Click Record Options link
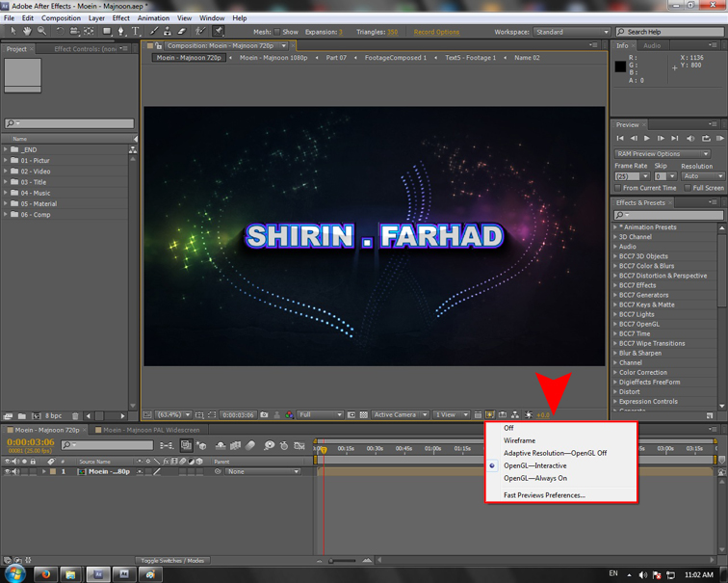This screenshot has width=728, height=583. coord(436,32)
